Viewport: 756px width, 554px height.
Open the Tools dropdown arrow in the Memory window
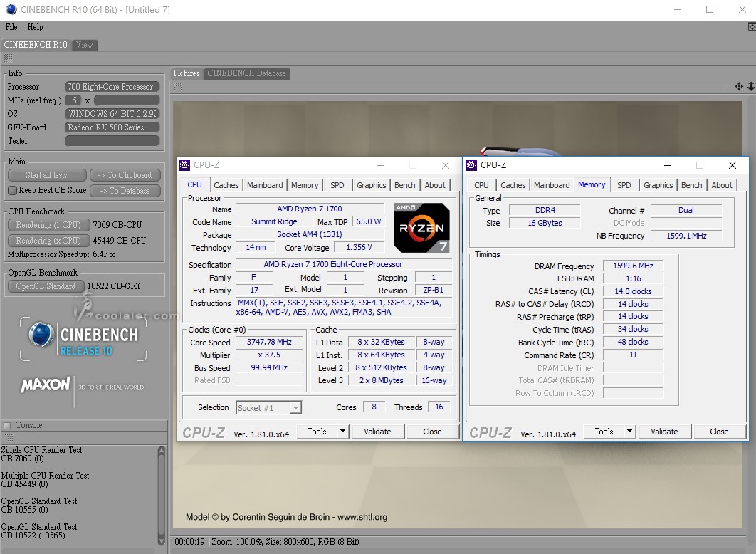pos(630,432)
